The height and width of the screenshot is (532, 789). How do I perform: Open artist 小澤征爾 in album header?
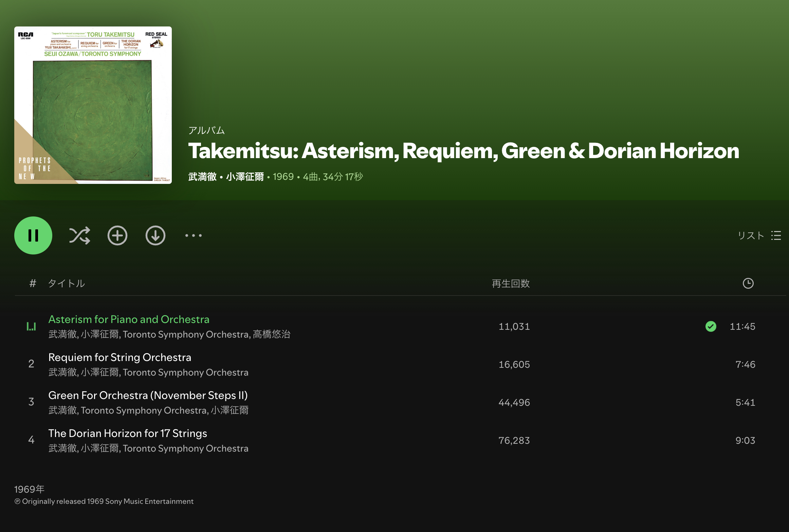(x=245, y=177)
